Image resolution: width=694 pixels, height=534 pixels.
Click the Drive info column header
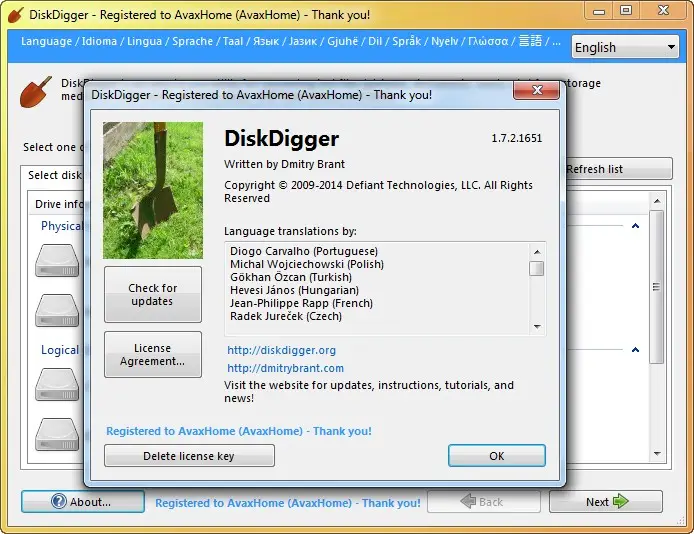pos(59,204)
